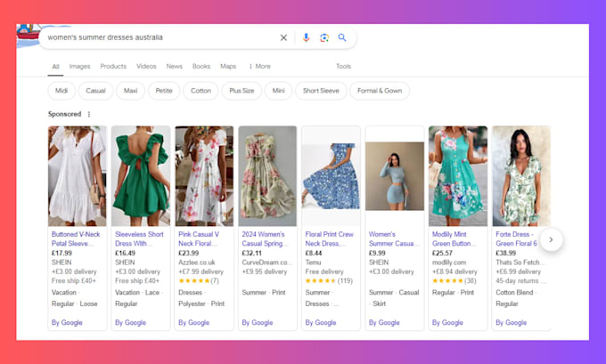The width and height of the screenshot is (606, 364).
Task: Click By Google under the Temu dress
Action: click(x=321, y=323)
